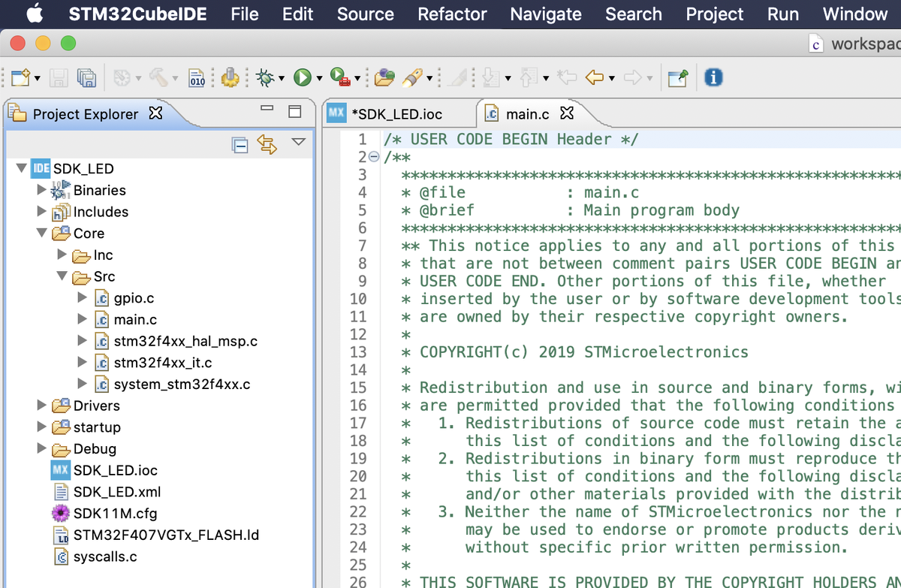Maximize the Project Explorer view
This screenshot has width=901, height=588.
295,112
